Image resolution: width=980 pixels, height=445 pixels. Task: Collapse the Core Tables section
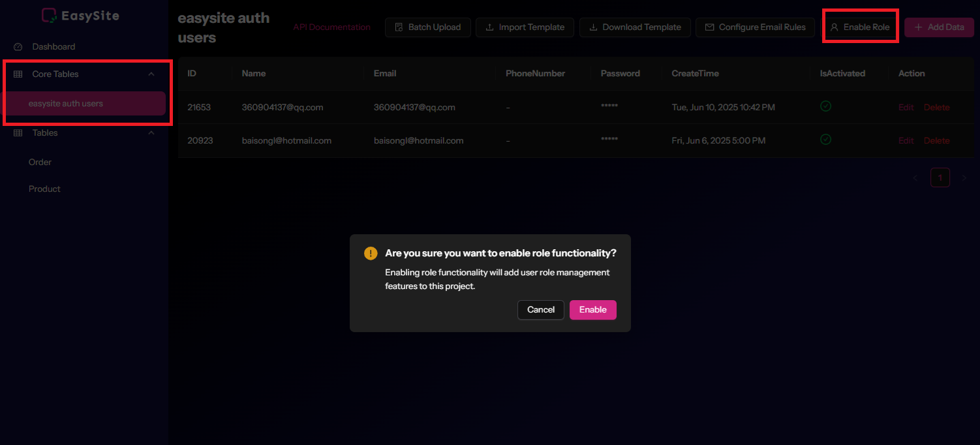tap(151, 74)
